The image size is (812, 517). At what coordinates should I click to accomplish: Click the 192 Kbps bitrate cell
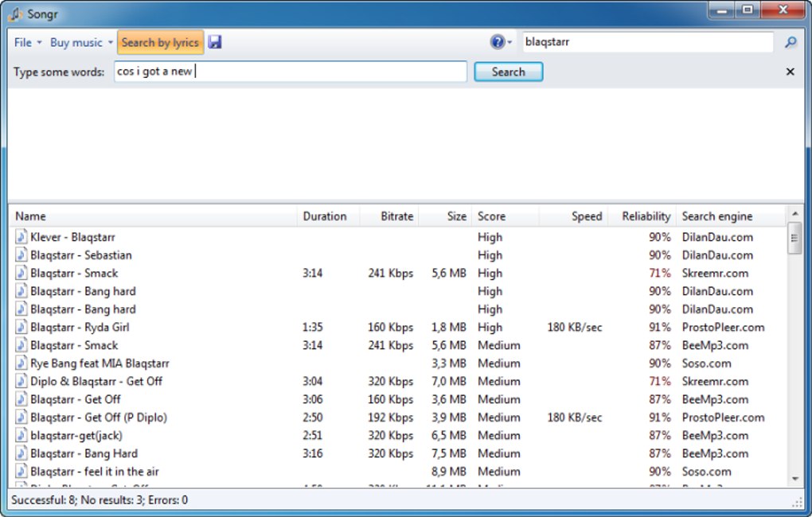point(390,417)
